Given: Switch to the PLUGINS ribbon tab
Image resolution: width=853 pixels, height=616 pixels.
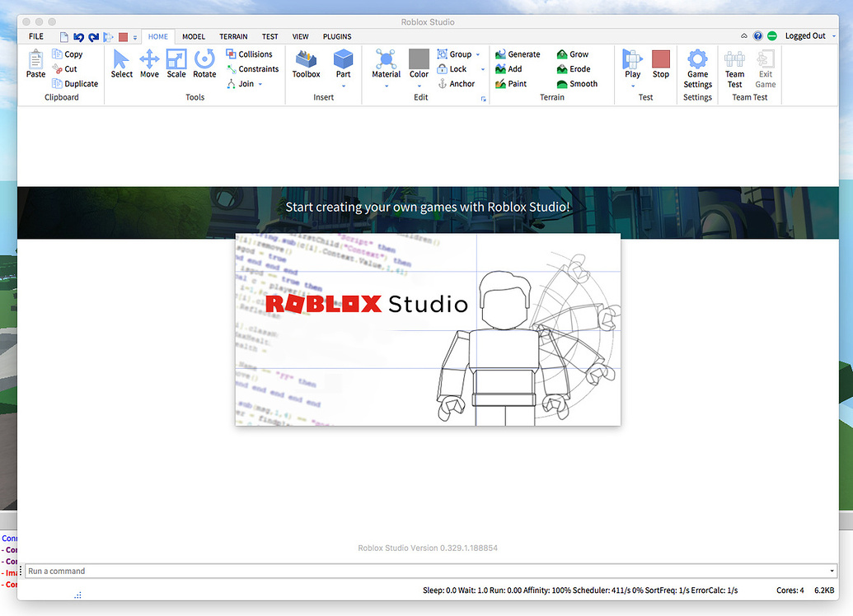Looking at the screenshot, I should pyautogui.click(x=337, y=36).
